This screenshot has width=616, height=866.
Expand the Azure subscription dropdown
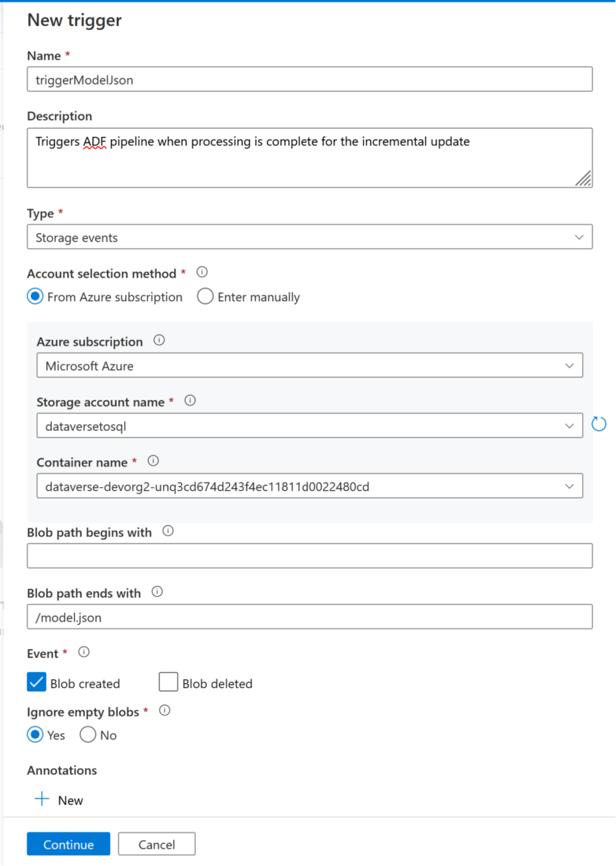coord(309,366)
